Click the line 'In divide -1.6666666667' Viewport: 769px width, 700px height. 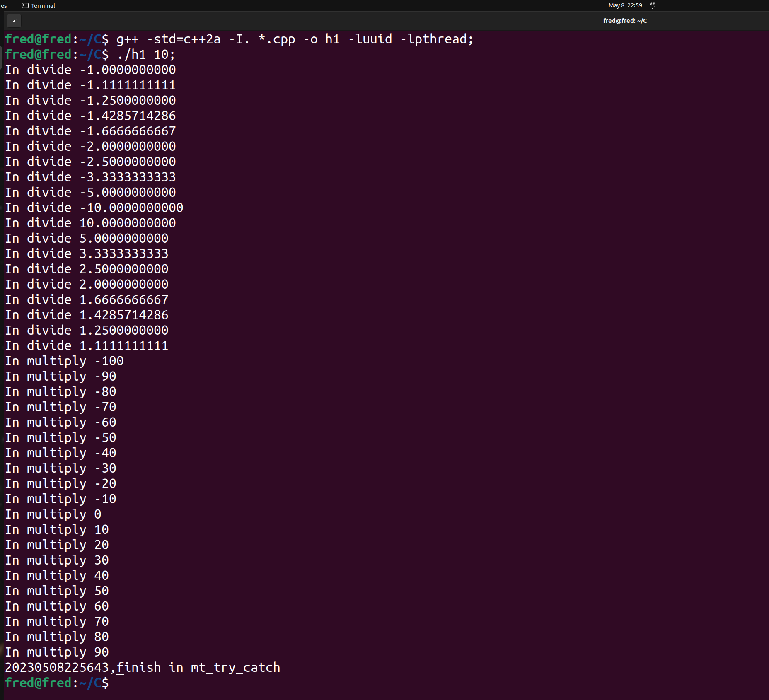pos(90,131)
